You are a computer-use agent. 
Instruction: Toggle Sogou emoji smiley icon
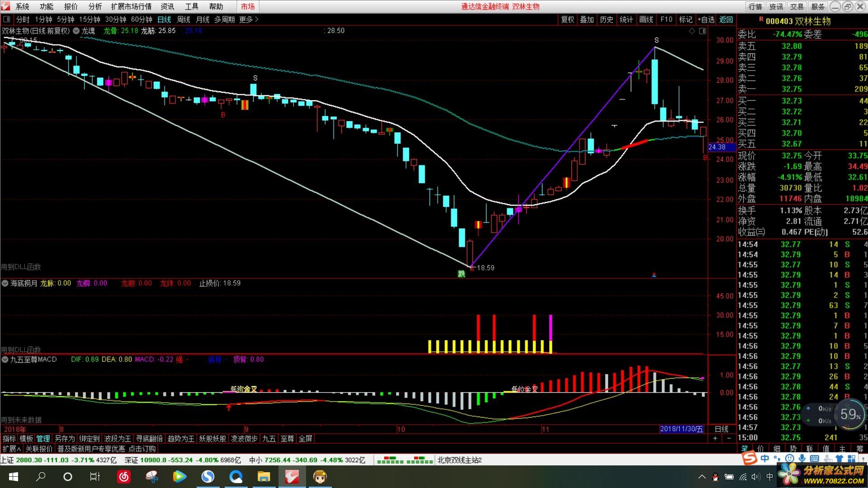[x=790, y=459]
